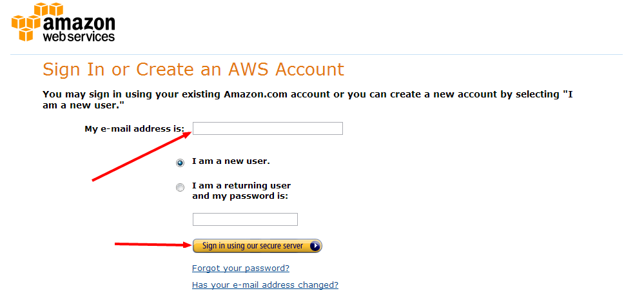The width and height of the screenshot is (644, 302).
Task: Focus the password input box
Action: click(245, 219)
